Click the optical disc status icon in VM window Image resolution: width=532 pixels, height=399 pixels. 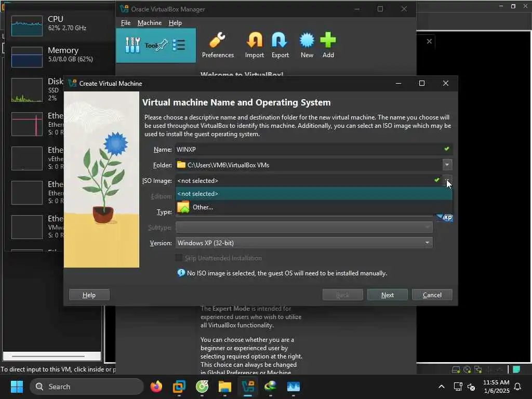(467, 369)
